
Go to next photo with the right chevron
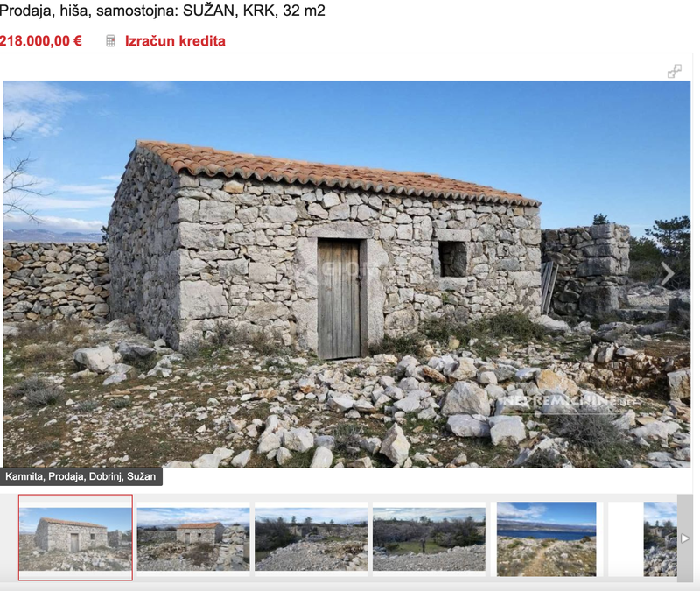coord(668,274)
